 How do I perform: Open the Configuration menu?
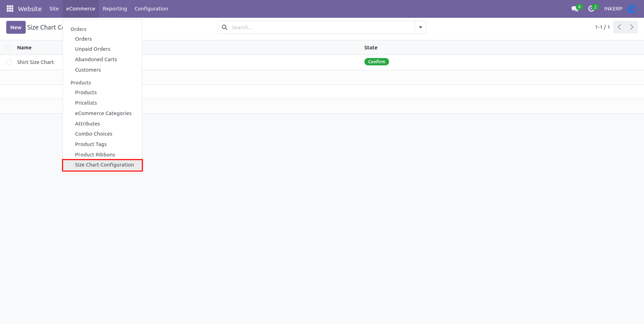point(151,9)
